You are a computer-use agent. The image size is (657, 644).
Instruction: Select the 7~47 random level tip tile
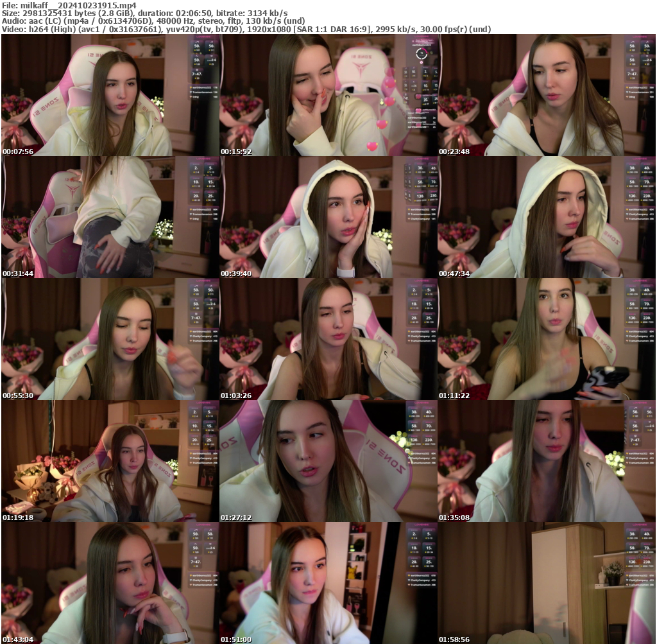coord(631,73)
